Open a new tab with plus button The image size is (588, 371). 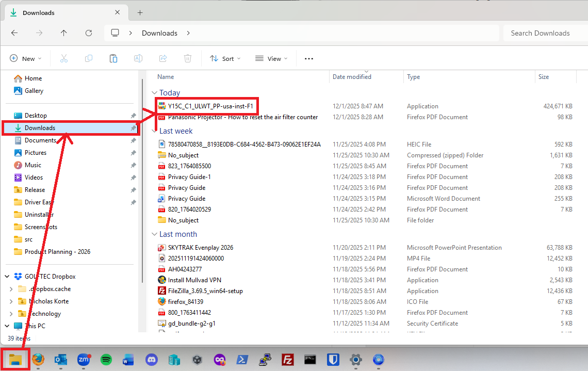tap(140, 13)
